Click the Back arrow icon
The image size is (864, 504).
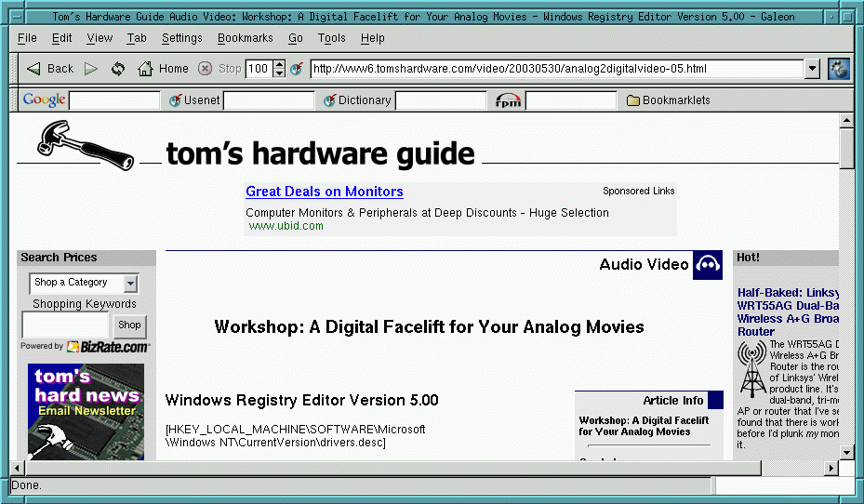point(34,69)
